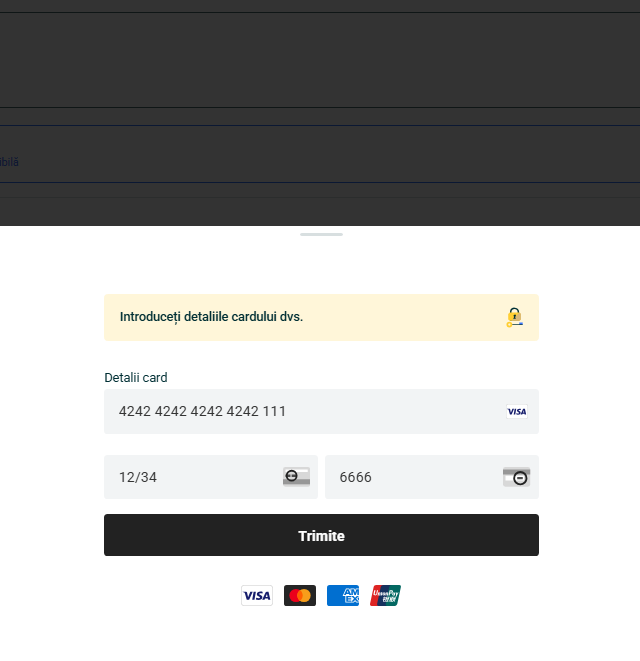Click the Visa badge inside card number field
Viewport: 640px width, 661px height.
coord(516,411)
